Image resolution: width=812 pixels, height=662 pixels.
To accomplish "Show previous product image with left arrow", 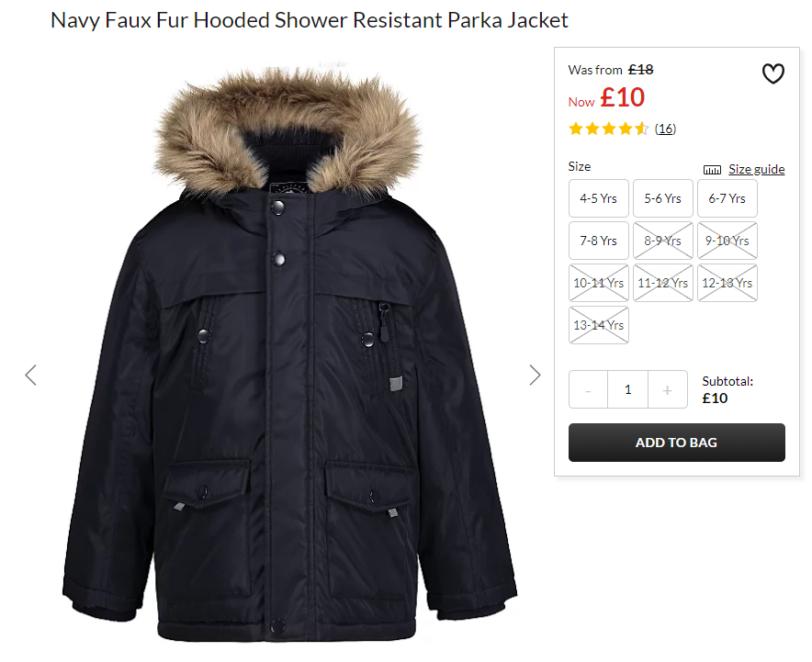I will (31, 376).
